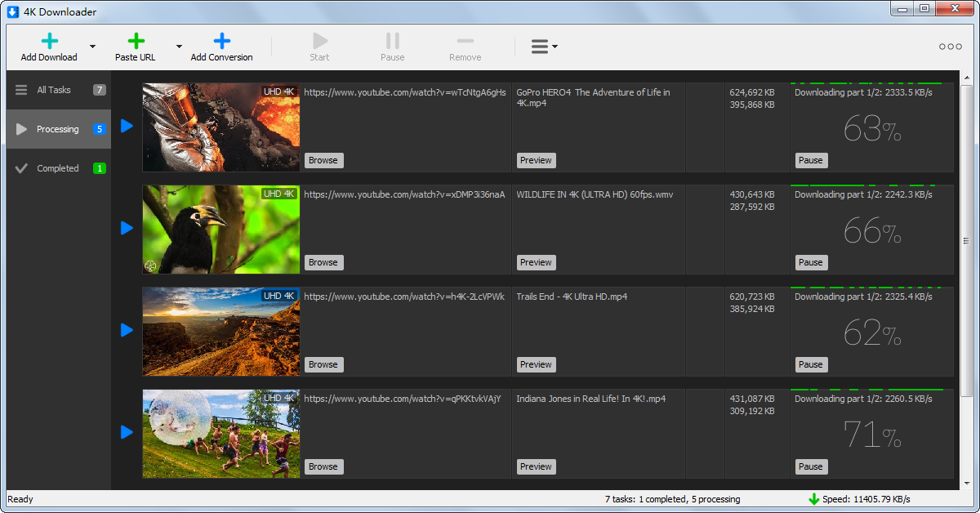Viewport: 980px width, 513px height.
Task: Click Preview for GoPro HERO4 video
Action: [537, 160]
